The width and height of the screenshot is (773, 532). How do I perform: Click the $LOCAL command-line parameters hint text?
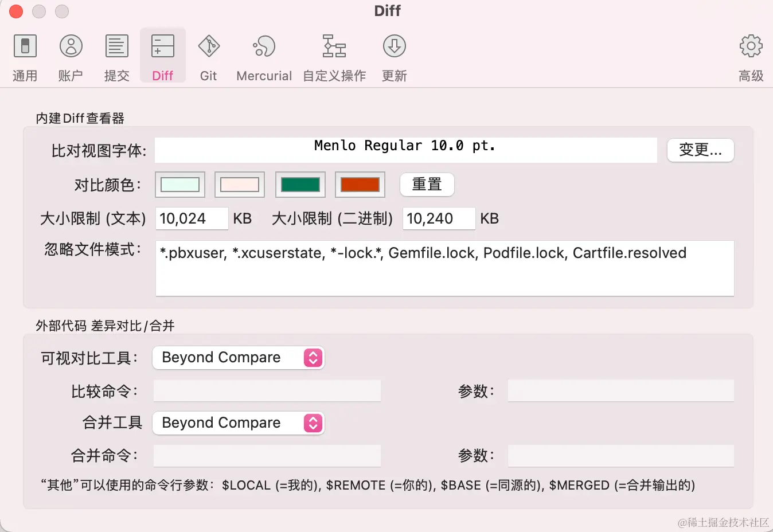click(x=368, y=486)
